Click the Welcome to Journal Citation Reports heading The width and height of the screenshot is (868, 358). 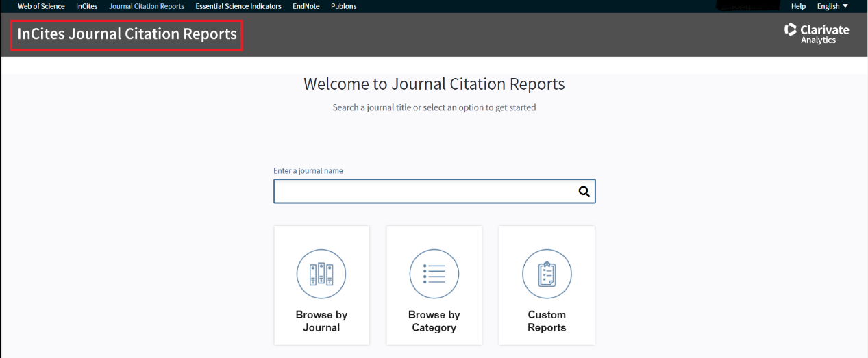click(x=434, y=84)
